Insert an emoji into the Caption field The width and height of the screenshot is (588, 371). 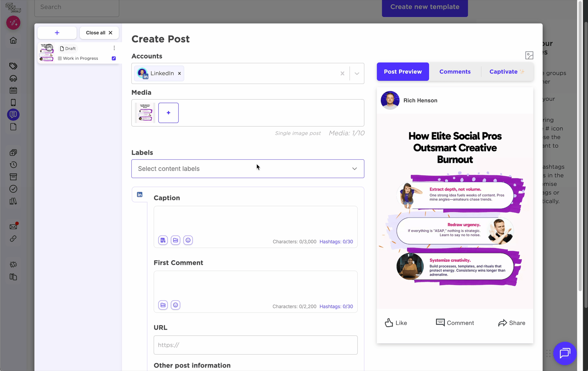click(188, 240)
